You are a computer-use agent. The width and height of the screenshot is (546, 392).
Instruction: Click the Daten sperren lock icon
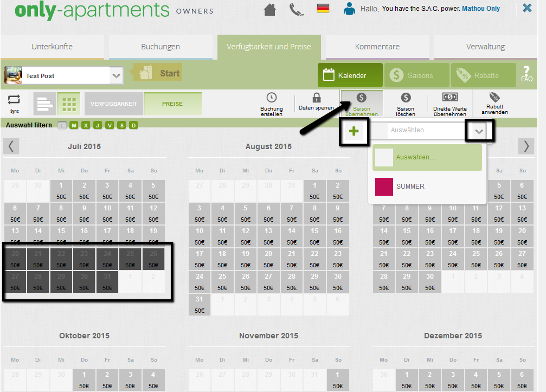tap(317, 98)
